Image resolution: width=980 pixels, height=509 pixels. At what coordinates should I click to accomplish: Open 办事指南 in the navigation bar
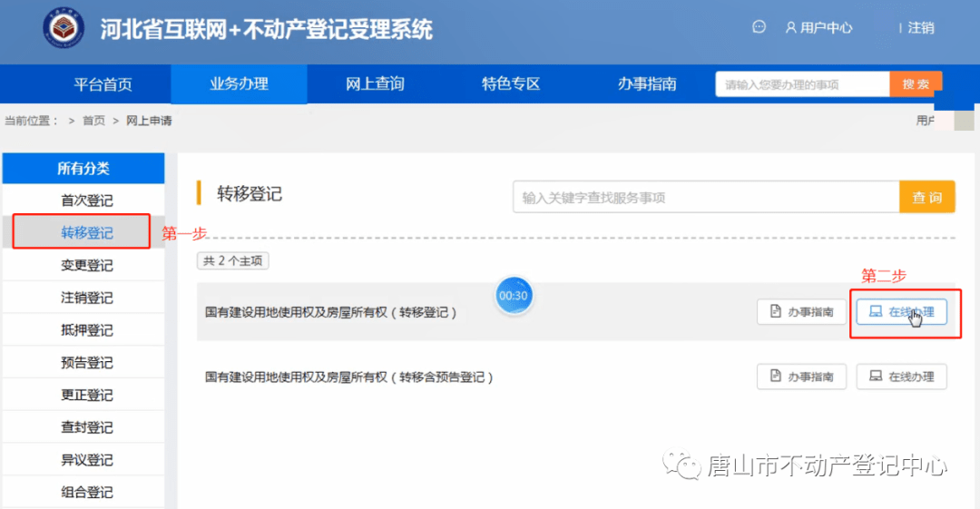(647, 84)
